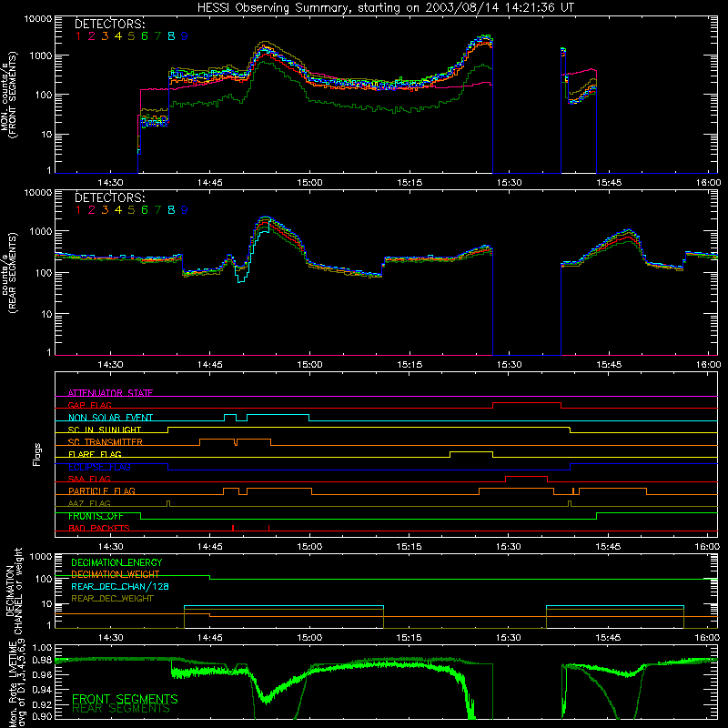Click the Flags vertical axis label
The image size is (728, 728).
click(x=37, y=454)
